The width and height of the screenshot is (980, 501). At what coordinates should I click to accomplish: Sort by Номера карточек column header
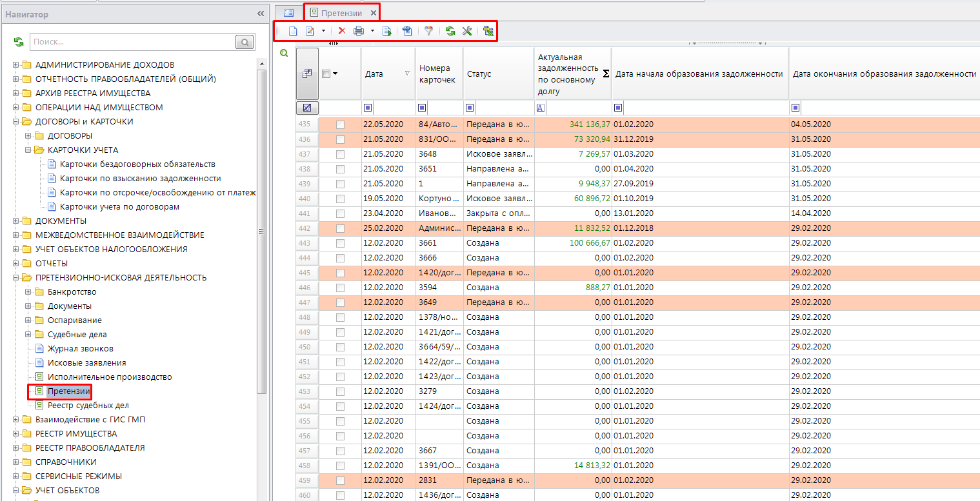tap(439, 74)
